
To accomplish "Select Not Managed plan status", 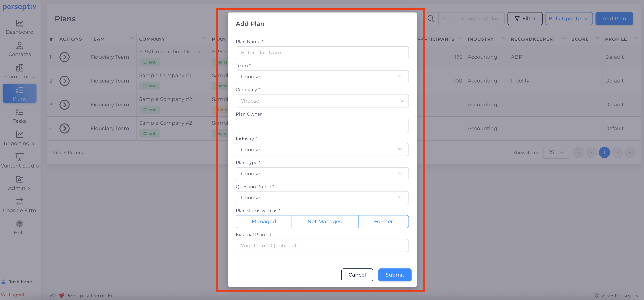I will point(325,221).
